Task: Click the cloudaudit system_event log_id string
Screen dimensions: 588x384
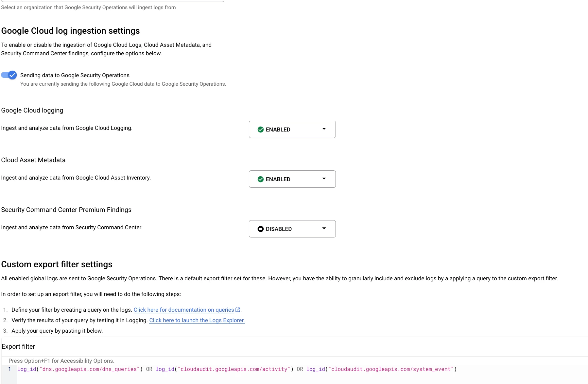Action: 391,369
